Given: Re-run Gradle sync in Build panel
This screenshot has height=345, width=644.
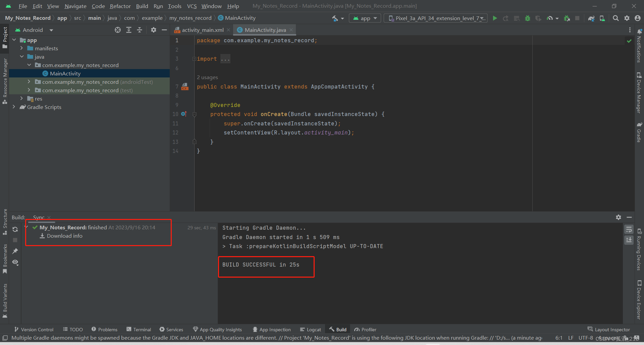Looking at the screenshot, I should tap(15, 229).
